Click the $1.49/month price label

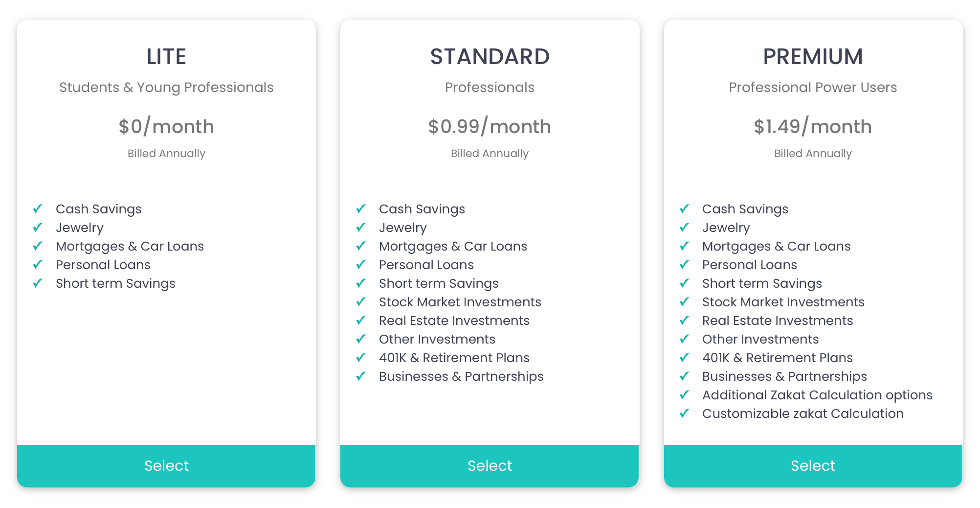point(813,127)
